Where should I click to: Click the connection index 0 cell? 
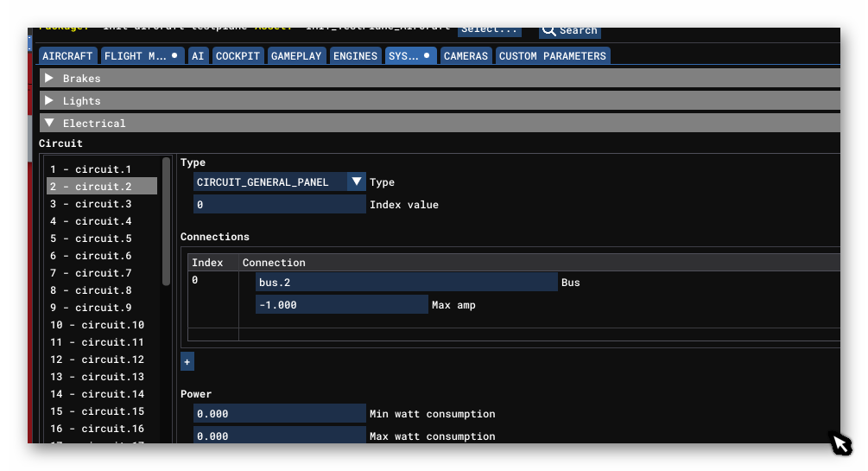tap(213, 299)
